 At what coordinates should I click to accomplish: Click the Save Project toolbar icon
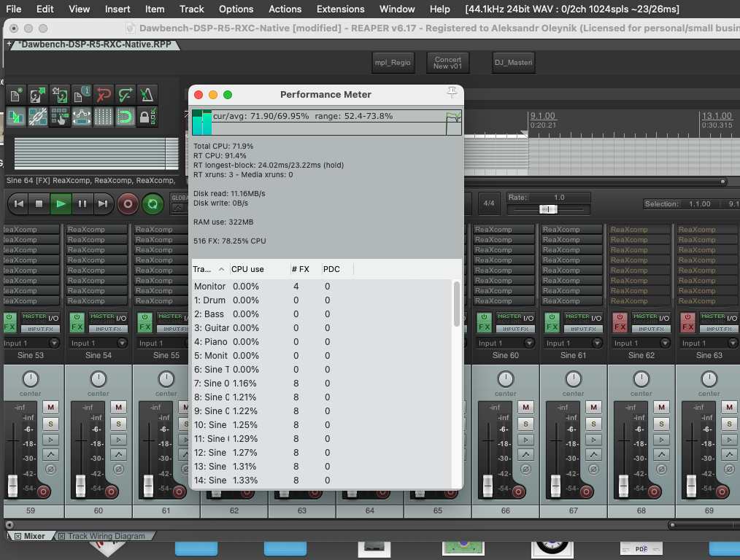point(59,96)
